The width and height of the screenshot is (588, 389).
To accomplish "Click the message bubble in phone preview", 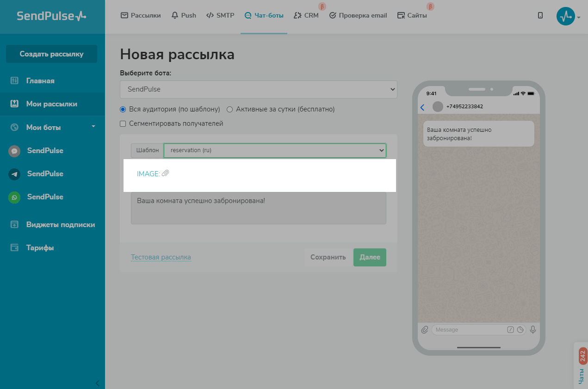I will [x=479, y=134].
